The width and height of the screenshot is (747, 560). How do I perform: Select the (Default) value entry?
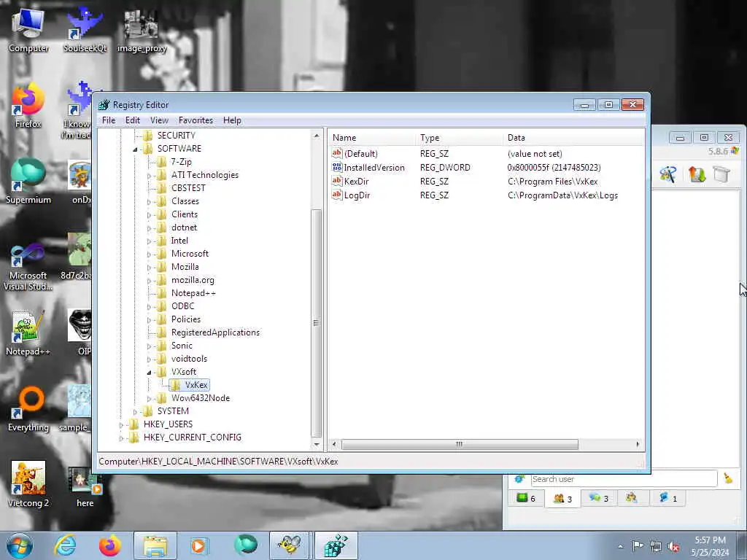click(360, 154)
